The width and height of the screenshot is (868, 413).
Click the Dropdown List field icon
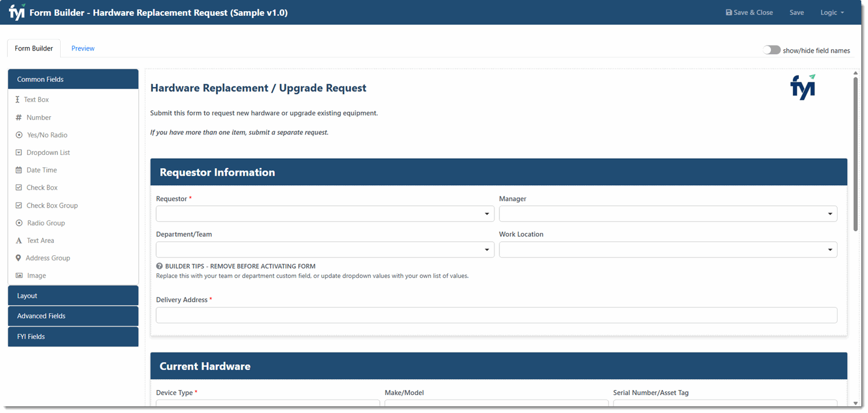(19, 153)
